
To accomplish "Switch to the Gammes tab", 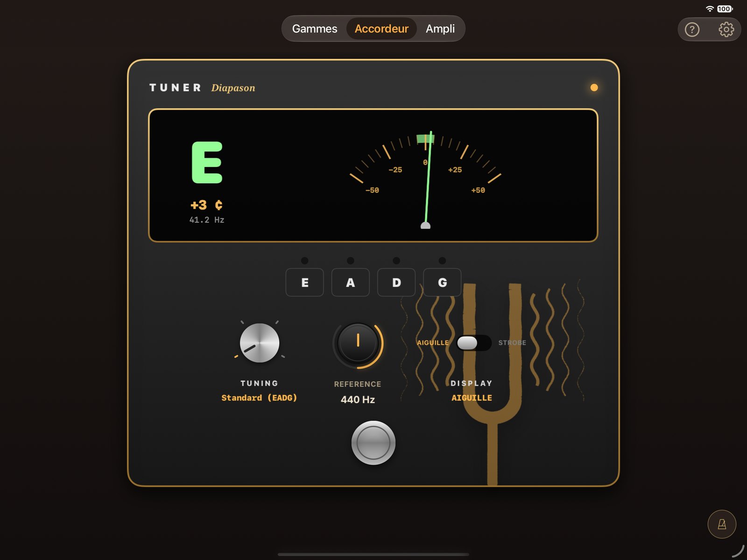I will pos(315,28).
